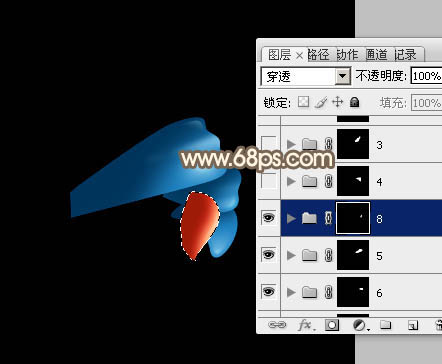Screen dimensions: 442x364
Task: Hide group 6 with eye icon
Action: [269, 292]
